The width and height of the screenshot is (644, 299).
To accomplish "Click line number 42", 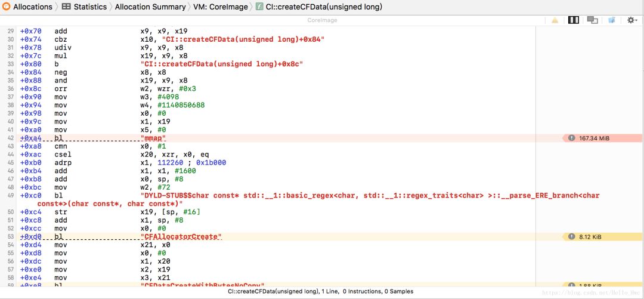I will pyautogui.click(x=11, y=138).
